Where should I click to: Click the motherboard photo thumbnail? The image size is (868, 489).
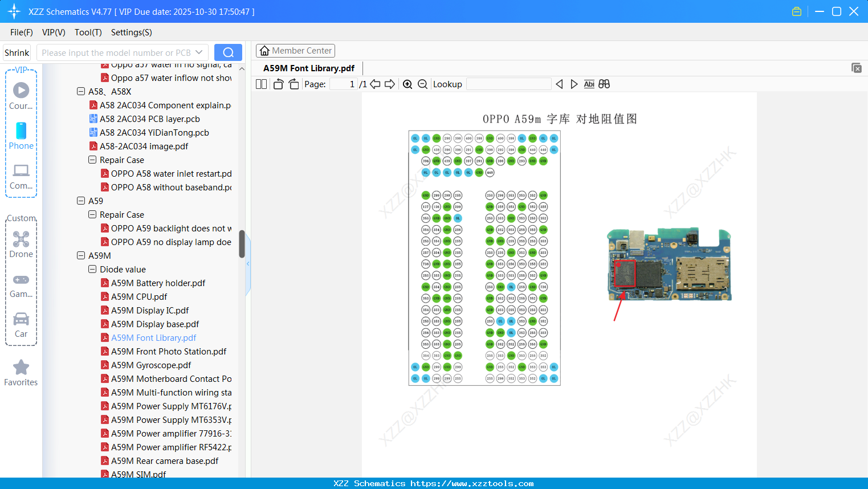pyautogui.click(x=669, y=264)
